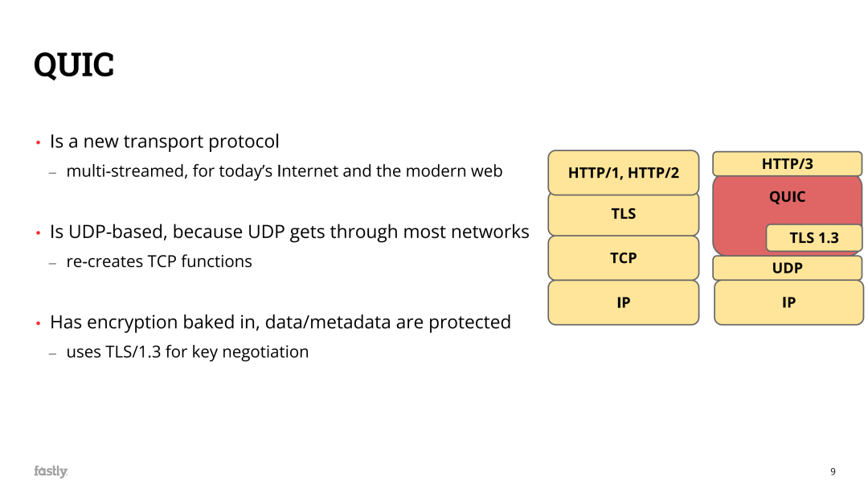Select the QUIC slide title

(x=74, y=65)
